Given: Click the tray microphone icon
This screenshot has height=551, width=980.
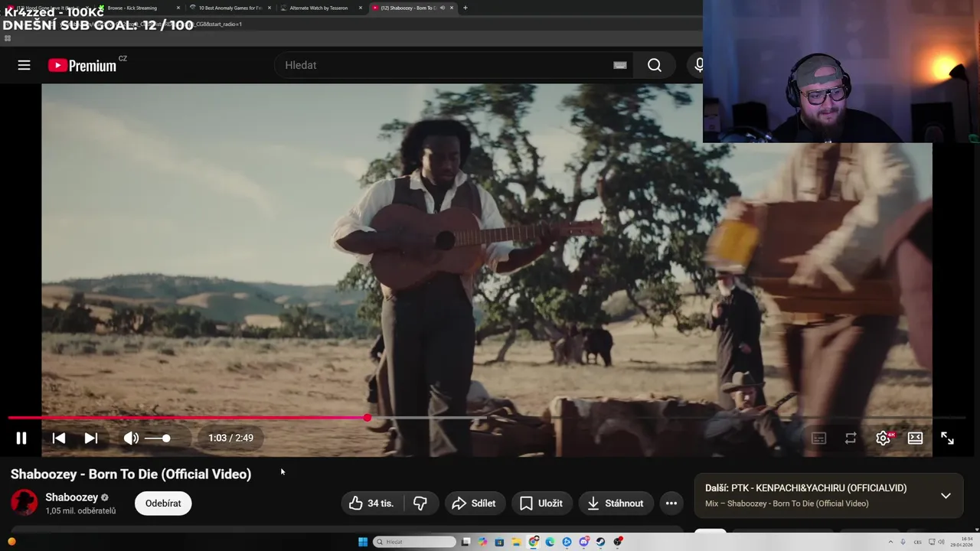Looking at the screenshot, I should pos(903,542).
